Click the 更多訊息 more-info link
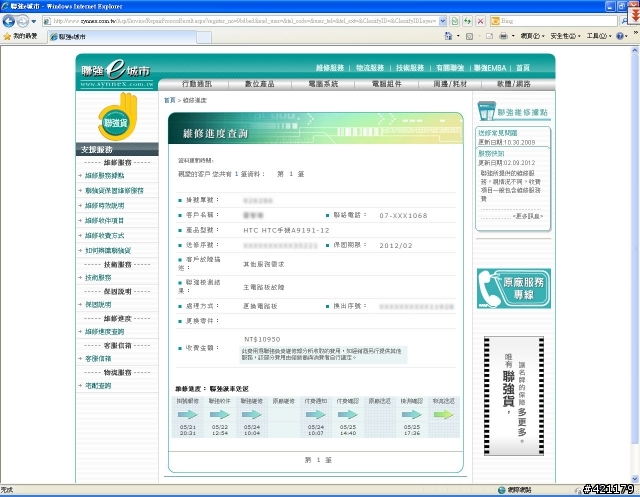The height and width of the screenshot is (497, 640). tap(528, 216)
